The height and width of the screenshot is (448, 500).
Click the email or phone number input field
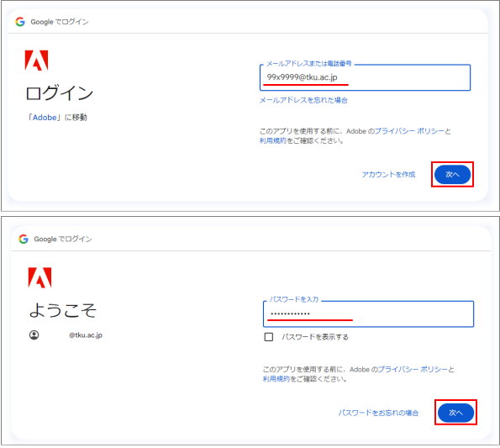pyautogui.click(x=365, y=77)
